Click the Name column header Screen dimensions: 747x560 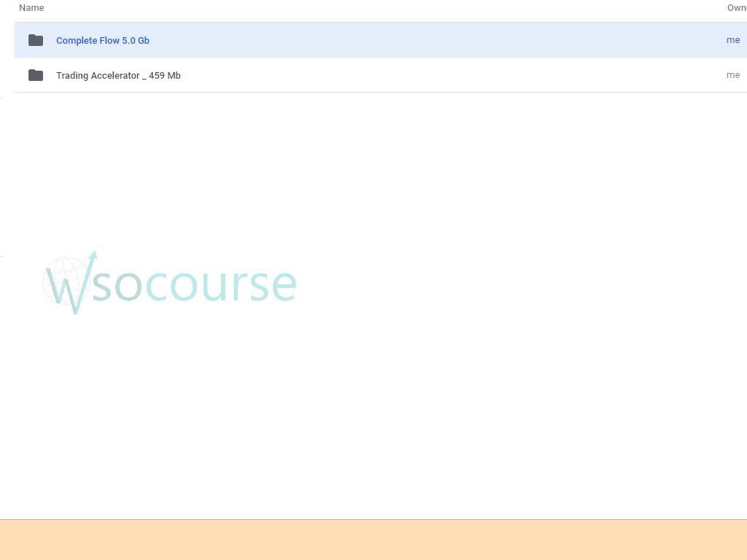tap(31, 8)
